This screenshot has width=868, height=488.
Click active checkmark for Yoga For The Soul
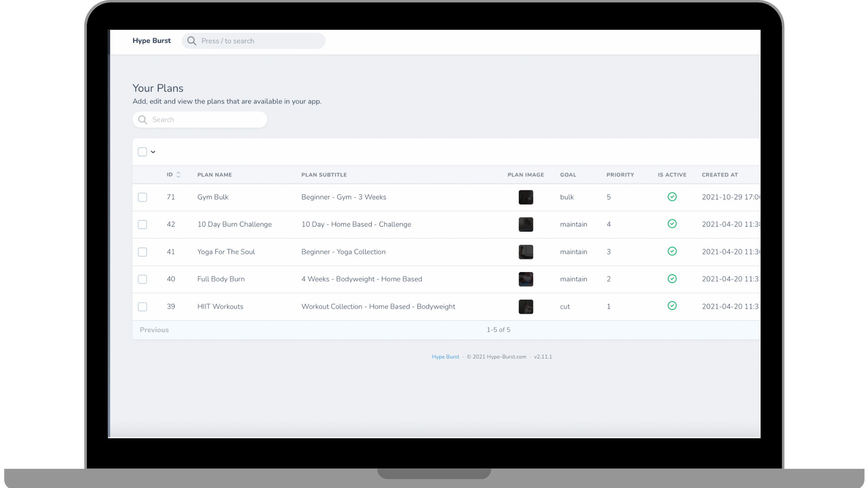pyautogui.click(x=672, y=252)
